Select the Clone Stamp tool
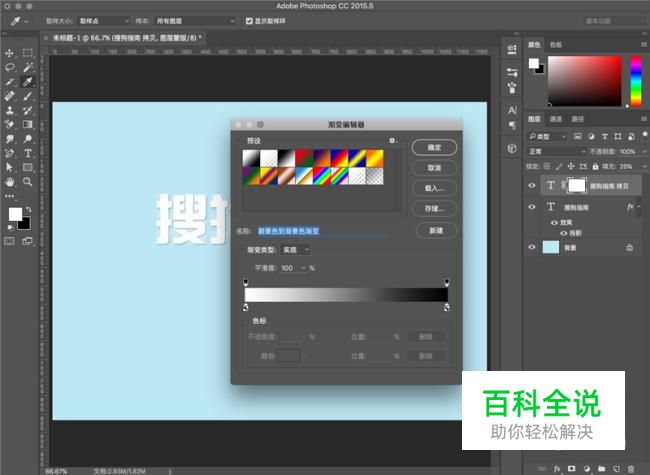 (10, 111)
